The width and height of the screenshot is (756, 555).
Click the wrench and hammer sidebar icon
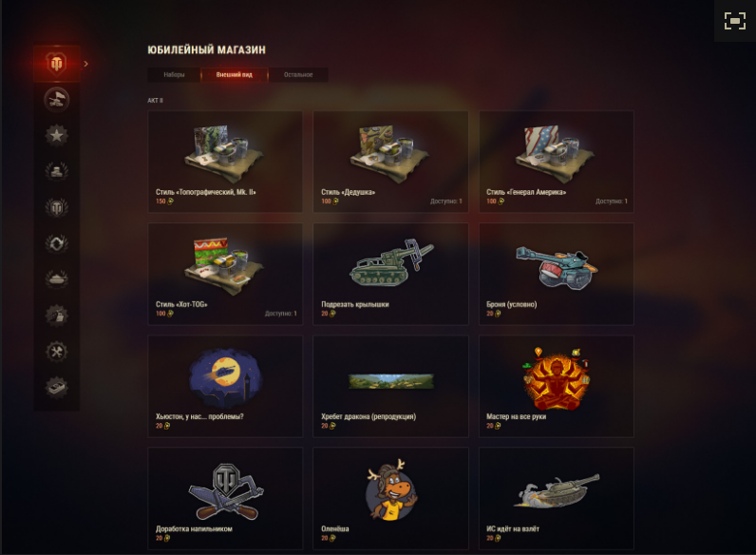[56, 352]
